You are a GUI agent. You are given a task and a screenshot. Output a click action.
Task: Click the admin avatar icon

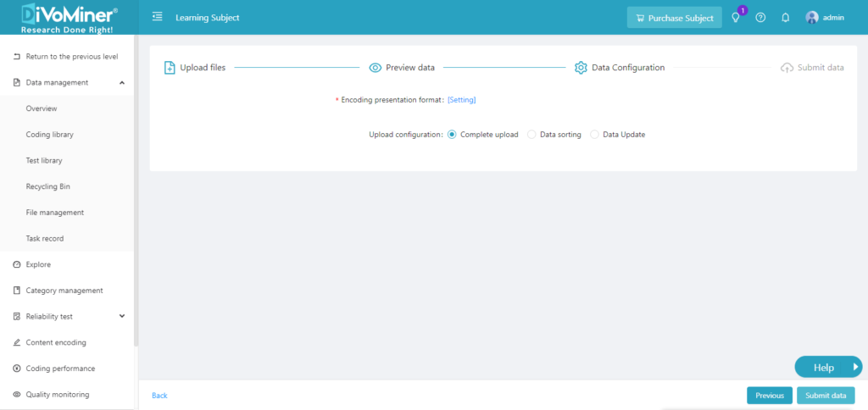tap(812, 17)
